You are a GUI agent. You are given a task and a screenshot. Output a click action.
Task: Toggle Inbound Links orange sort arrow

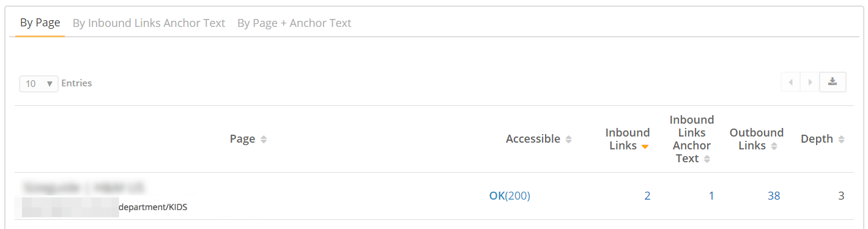(x=645, y=146)
